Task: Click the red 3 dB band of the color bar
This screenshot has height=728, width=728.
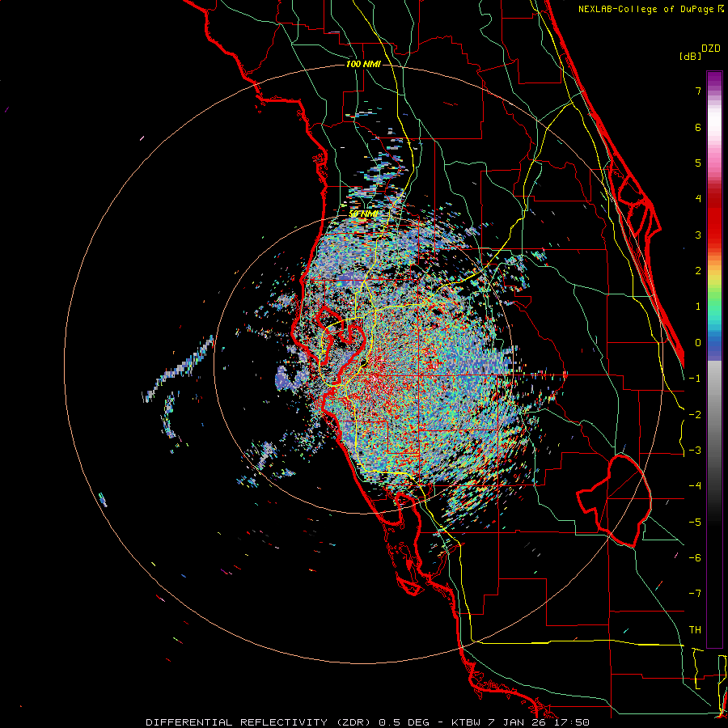Action: (x=714, y=235)
